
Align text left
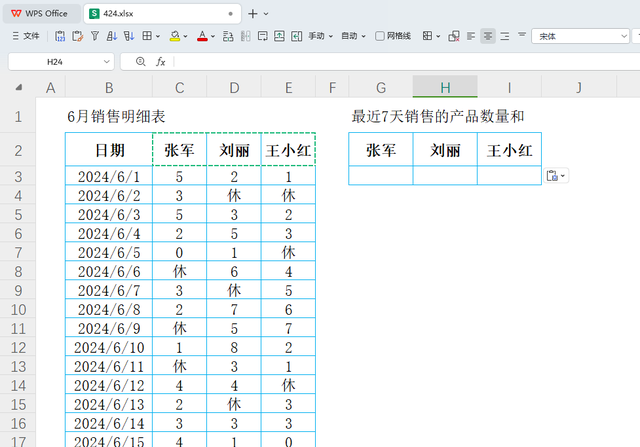click(x=471, y=36)
